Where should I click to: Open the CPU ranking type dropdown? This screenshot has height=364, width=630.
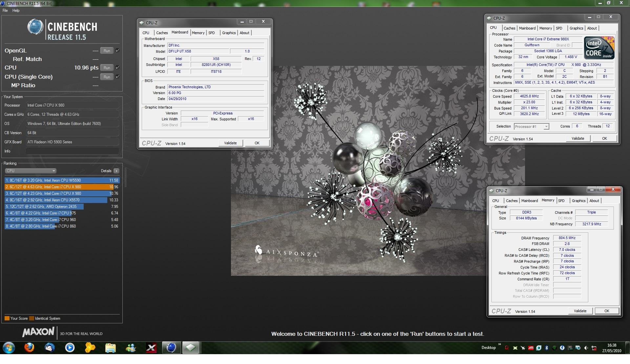(x=31, y=171)
